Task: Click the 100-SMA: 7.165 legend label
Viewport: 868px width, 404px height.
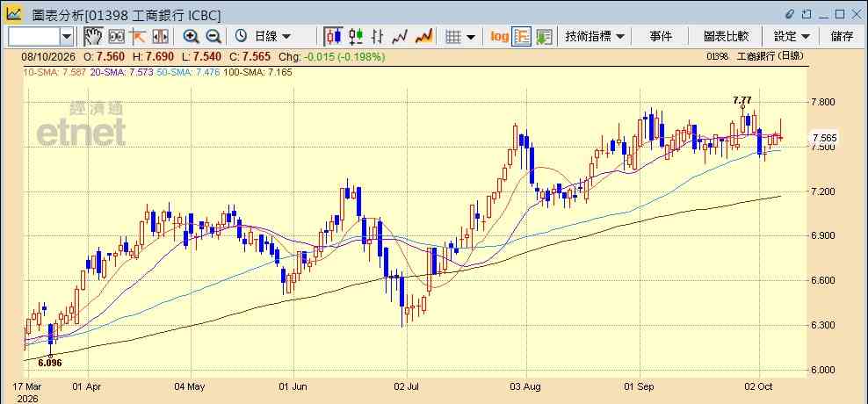Action: click(x=257, y=72)
